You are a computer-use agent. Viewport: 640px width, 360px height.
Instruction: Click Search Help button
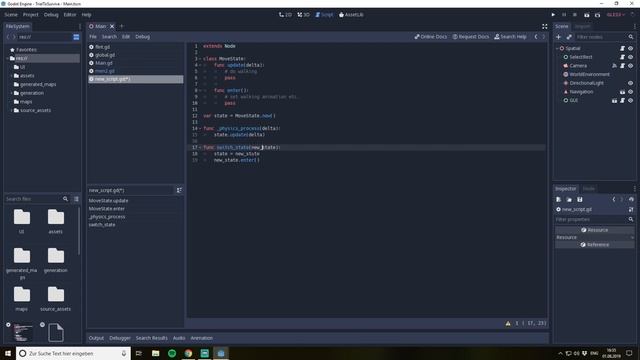pos(510,37)
